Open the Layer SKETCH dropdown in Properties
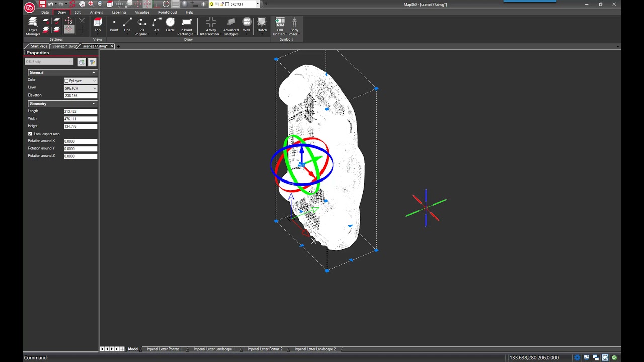 click(80, 88)
